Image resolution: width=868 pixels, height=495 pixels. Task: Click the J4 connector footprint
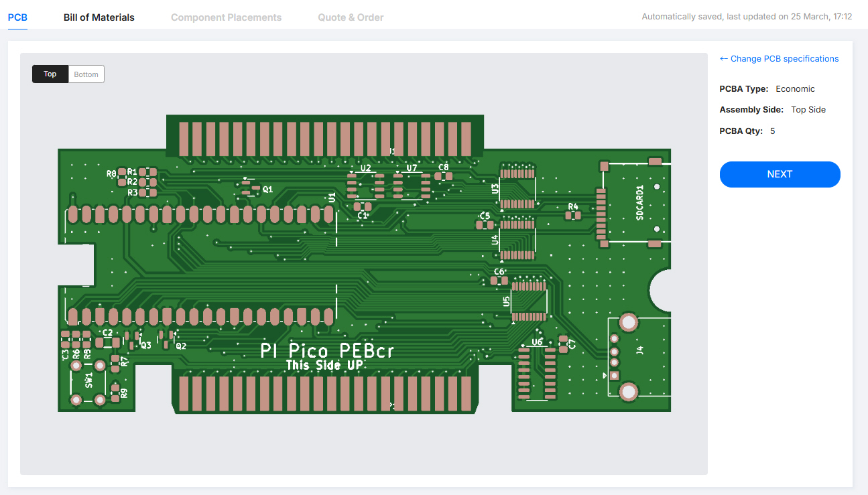(628, 356)
